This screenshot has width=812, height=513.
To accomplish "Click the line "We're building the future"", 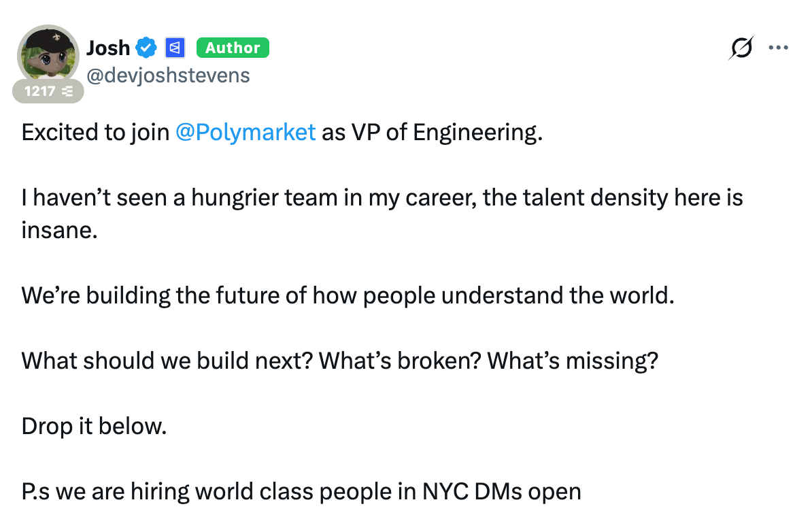I will pyautogui.click(x=348, y=295).
